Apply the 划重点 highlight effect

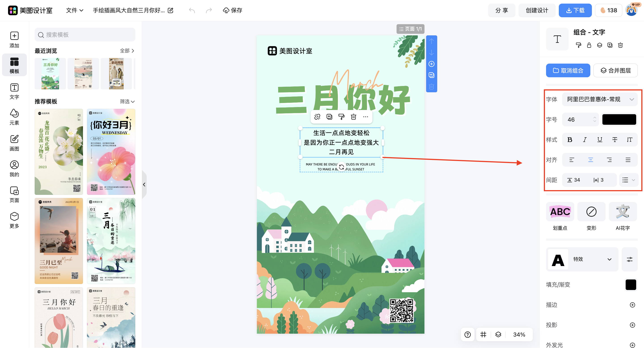point(560,212)
